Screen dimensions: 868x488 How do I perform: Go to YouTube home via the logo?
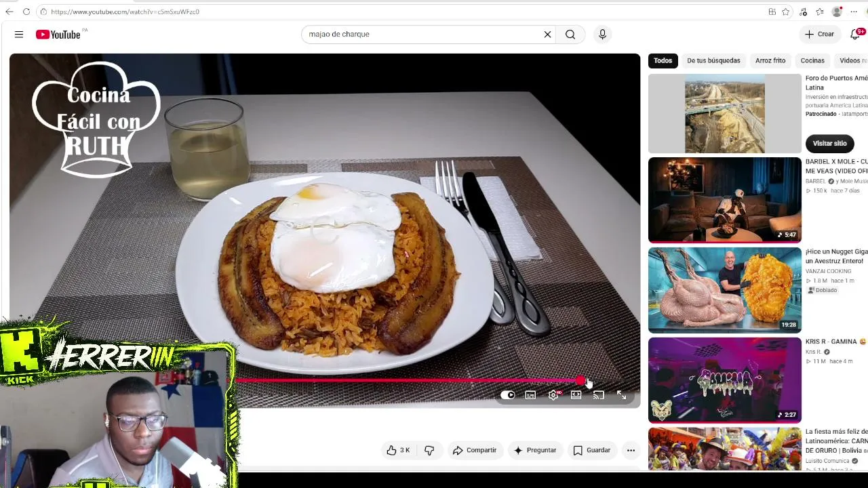(x=58, y=35)
